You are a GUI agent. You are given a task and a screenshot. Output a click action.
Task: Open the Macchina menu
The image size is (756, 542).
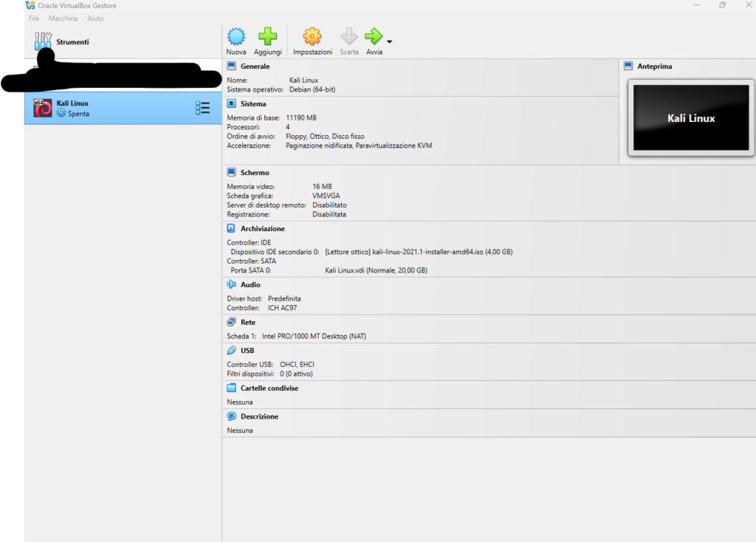pyautogui.click(x=63, y=18)
